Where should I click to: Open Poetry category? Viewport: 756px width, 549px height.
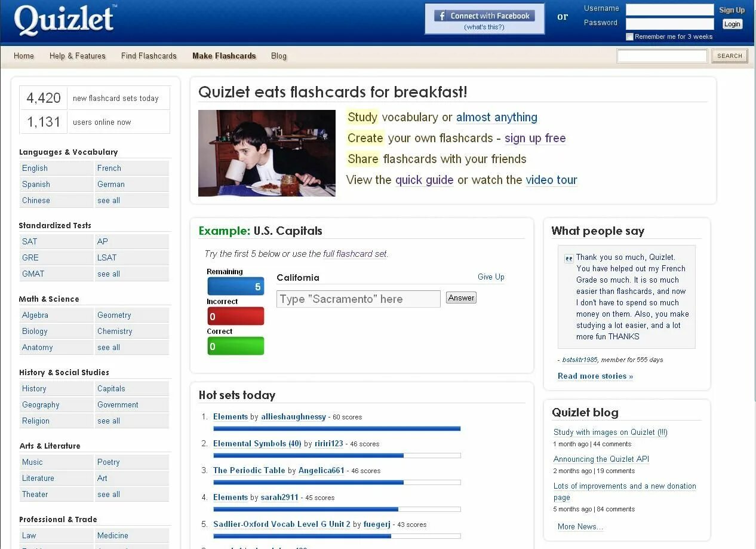109,462
